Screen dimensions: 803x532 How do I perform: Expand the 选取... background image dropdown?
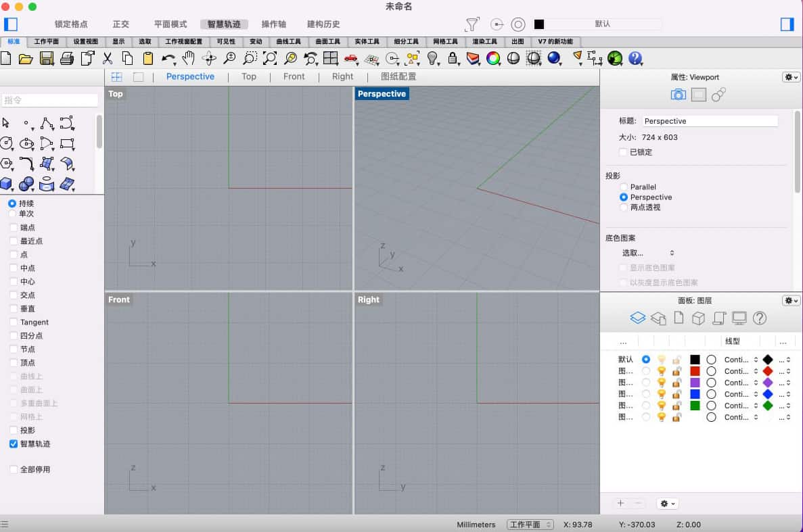(x=648, y=253)
